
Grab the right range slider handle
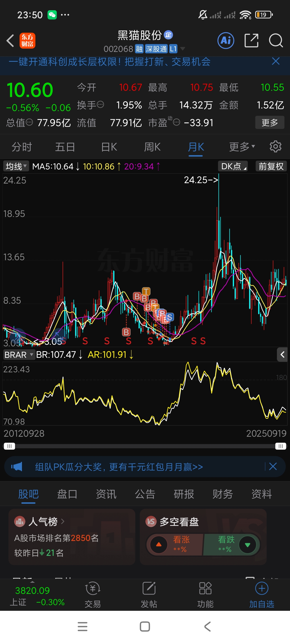(x=281, y=446)
